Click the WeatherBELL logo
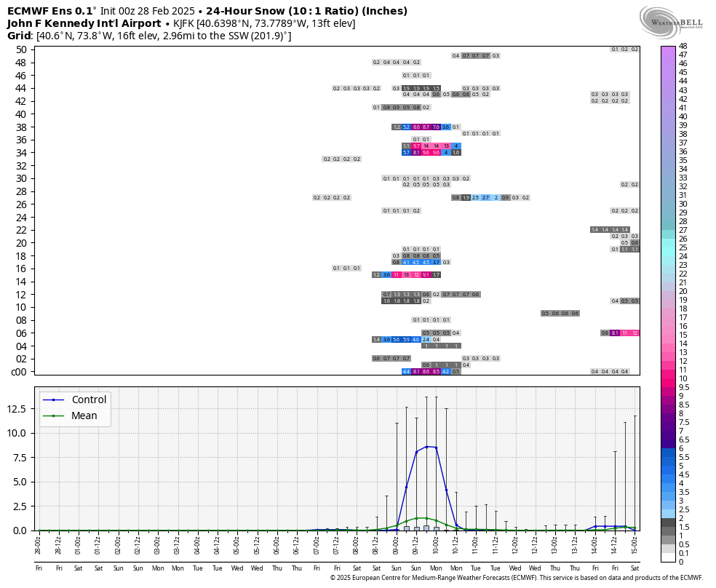Viewport: 716px width, 588px height. tap(670, 23)
